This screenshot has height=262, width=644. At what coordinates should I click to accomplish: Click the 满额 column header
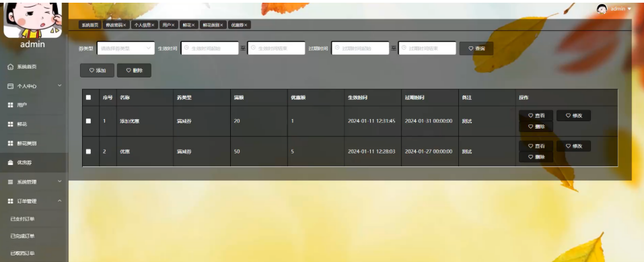[x=239, y=98]
